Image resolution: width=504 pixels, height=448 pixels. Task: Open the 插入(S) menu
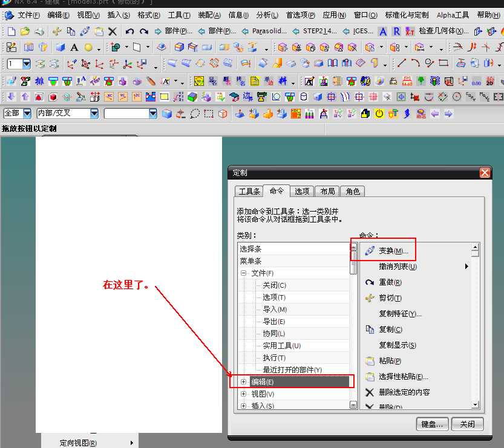[x=119, y=15]
